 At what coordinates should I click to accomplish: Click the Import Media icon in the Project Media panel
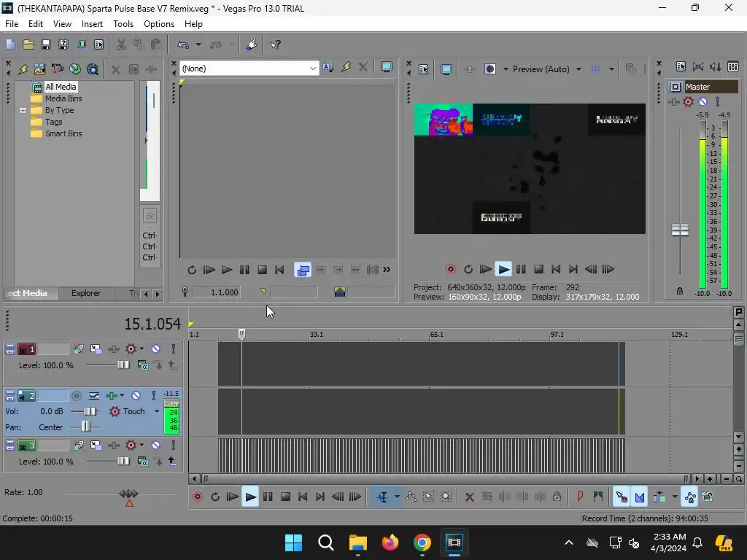39,69
